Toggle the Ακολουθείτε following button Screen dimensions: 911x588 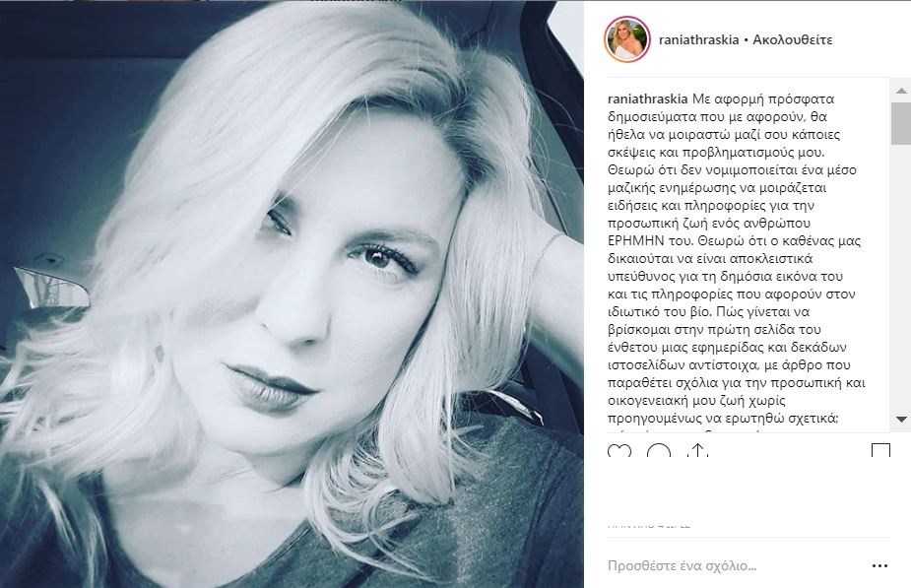pyautogui.click(x=793, y=39)
